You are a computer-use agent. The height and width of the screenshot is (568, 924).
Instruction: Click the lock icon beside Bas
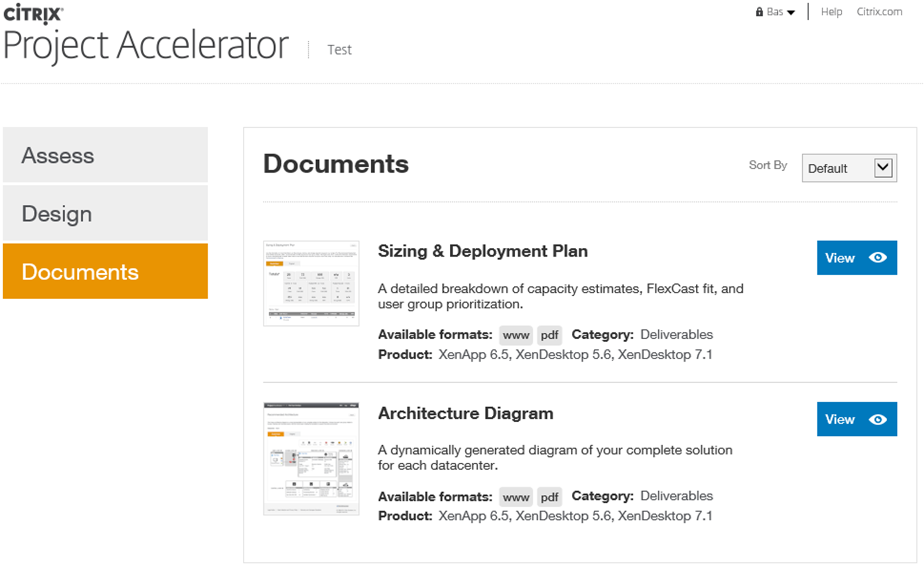[x=759, y=12]
